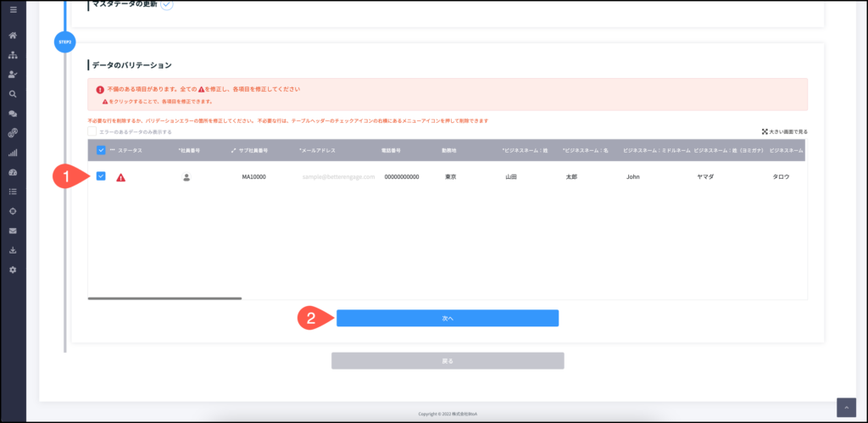This screenshot has width=868, height=423.
Task: Click the ヤマダ cell
Action: 705,177
